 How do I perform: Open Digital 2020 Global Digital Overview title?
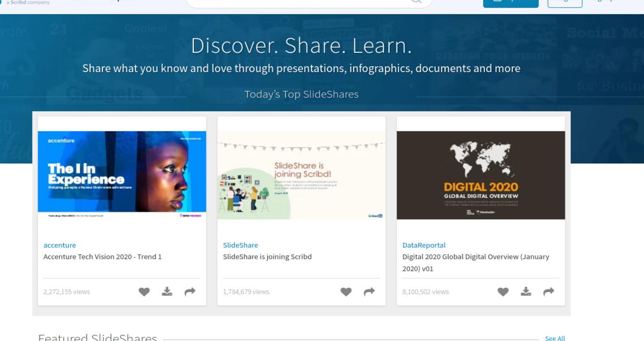pos(476,262)
